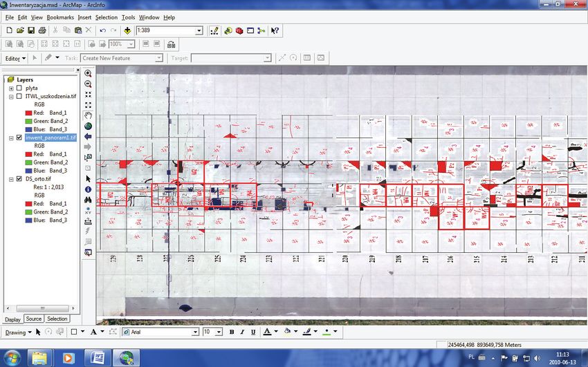Undo the last action

pos(103,30)
